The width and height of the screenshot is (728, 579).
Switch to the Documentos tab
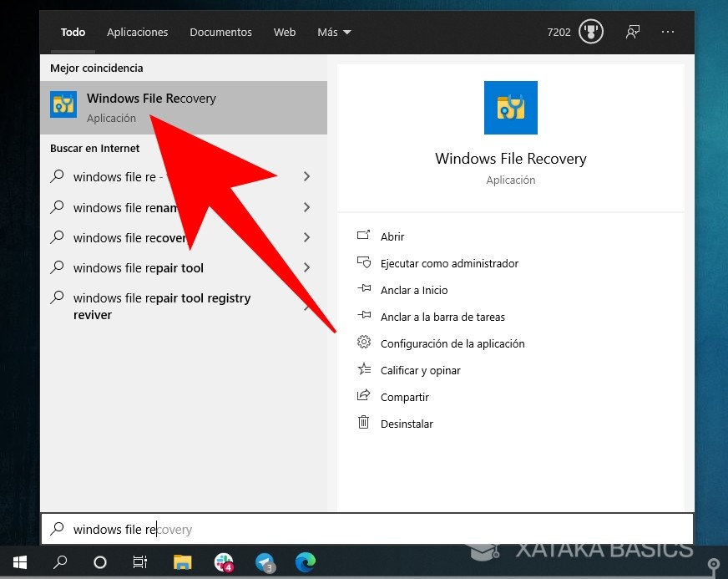220,32
